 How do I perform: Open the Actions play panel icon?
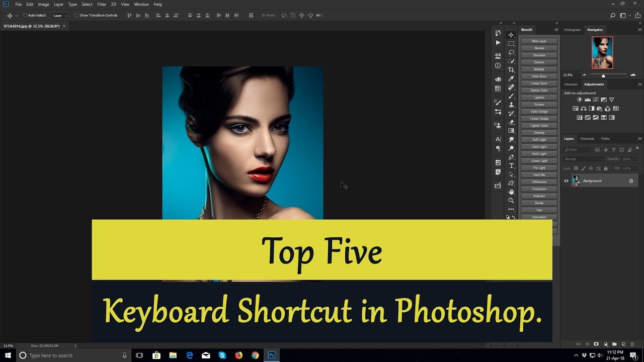[498, 43]
